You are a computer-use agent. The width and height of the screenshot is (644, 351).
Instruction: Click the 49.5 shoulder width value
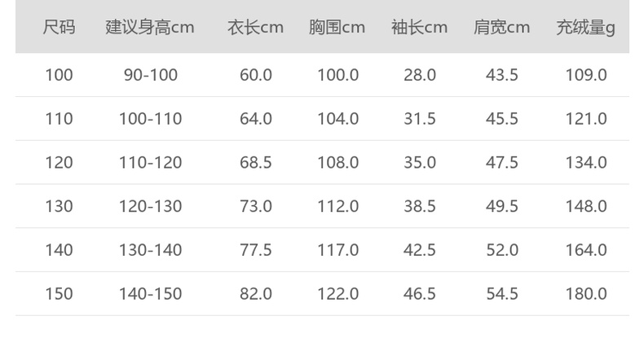(501, 206)
